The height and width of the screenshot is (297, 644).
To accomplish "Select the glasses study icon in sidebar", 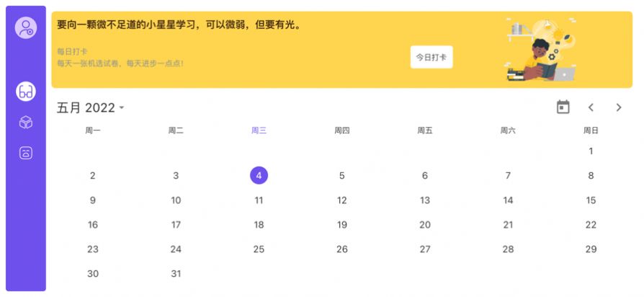I will point(26,92).
